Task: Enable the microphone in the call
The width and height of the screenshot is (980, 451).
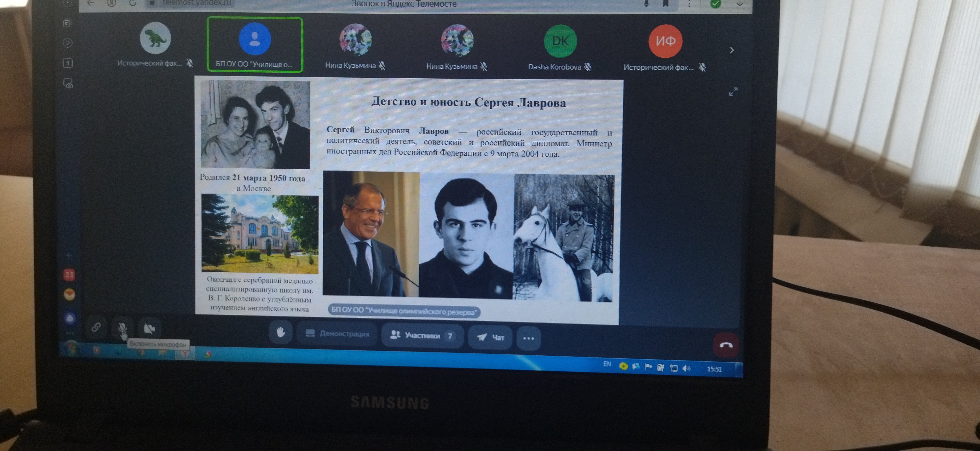Action: [122, 328]
